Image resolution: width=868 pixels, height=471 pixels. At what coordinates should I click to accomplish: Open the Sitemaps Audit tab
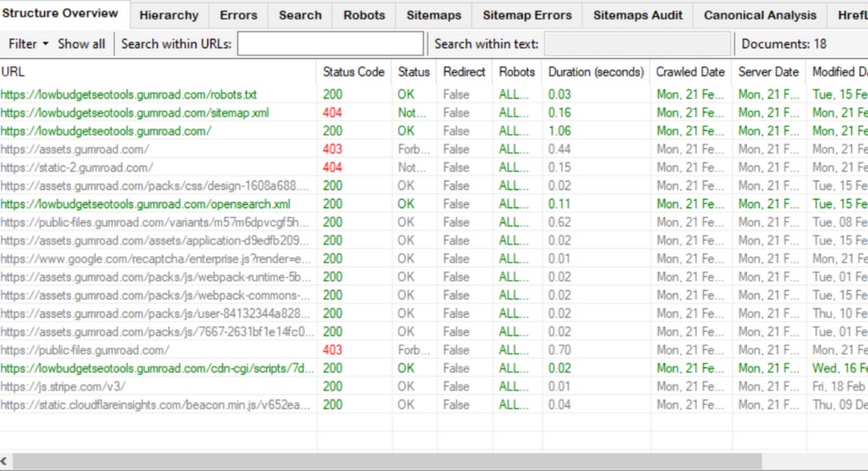tap(637, 15)
